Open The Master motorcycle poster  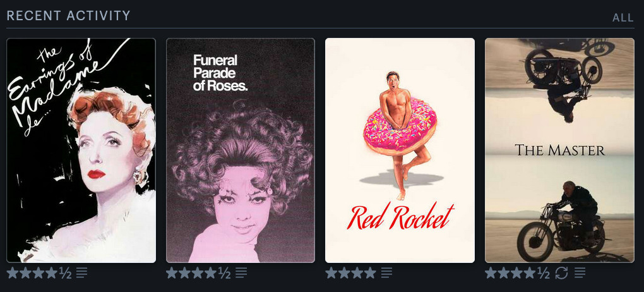pyautogui.click(x=559, y=150)
